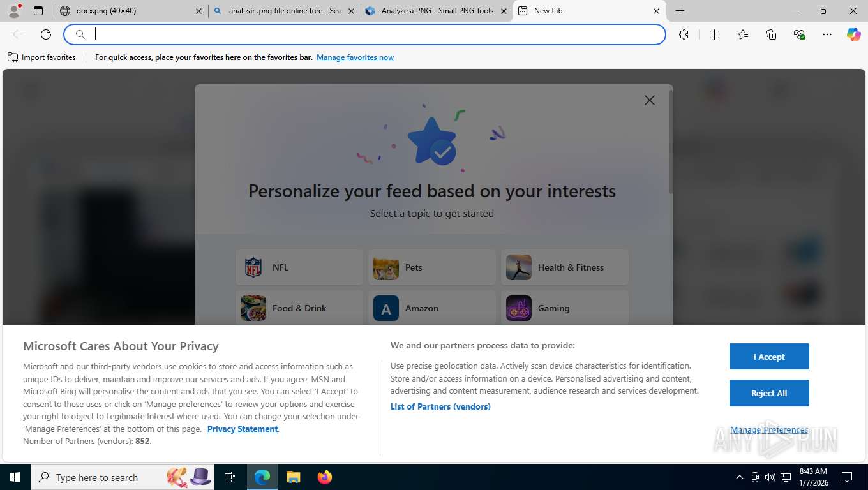Open the taskbar clock showing 8:43 AM
This screenshot has width=868, height=490.
pyautogui.click(x=813, y=477)
